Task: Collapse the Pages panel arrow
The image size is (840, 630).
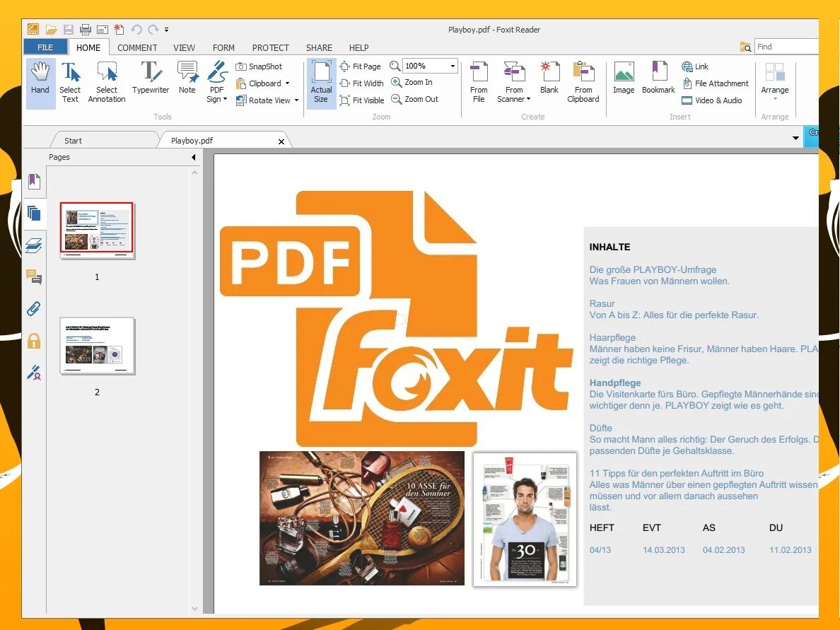Action: click(x=194, y=157)
